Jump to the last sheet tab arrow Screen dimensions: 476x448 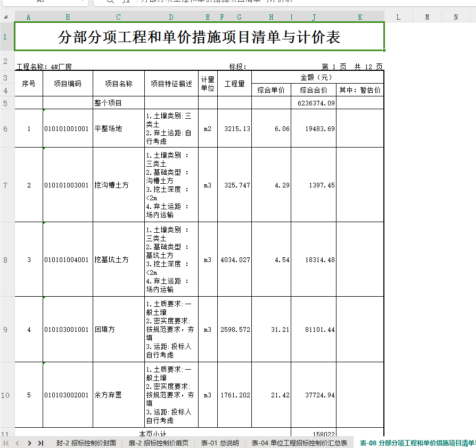point(40,443)
